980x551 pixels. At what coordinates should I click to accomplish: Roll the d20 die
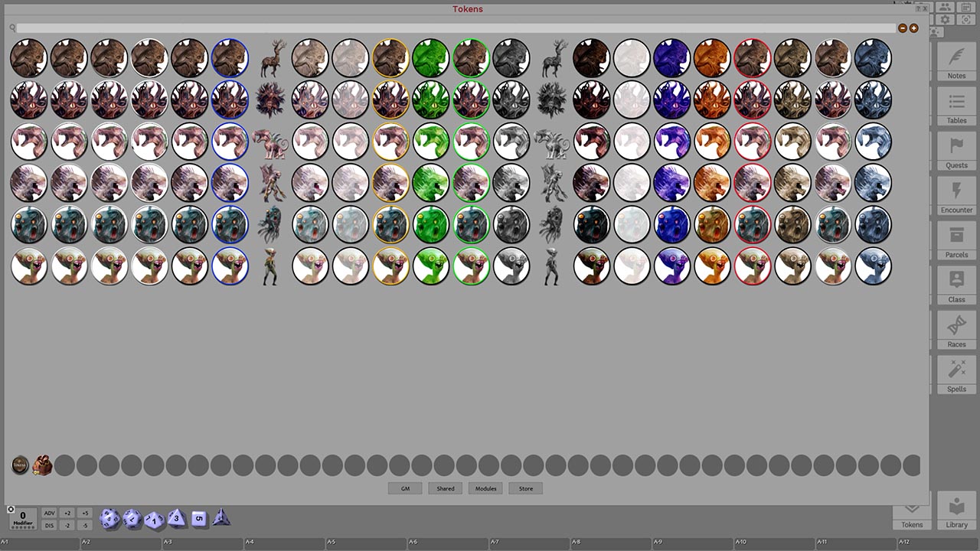(109, 519)
